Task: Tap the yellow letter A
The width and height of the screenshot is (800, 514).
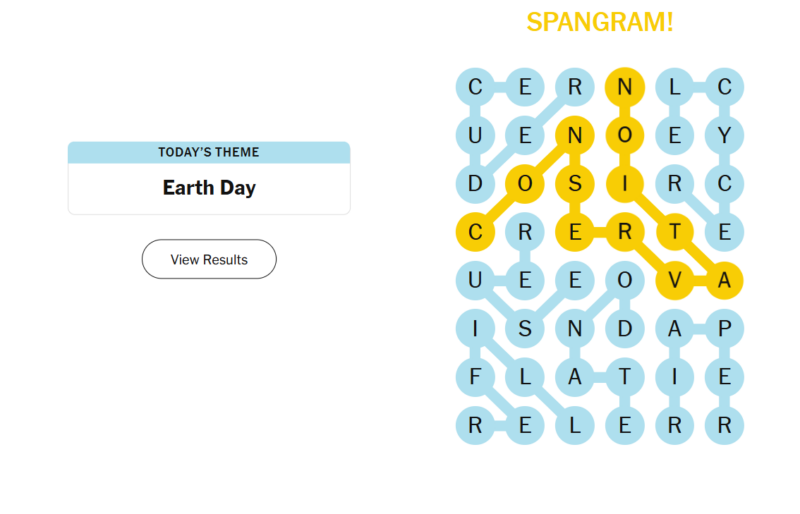Action: tap(725, 282)
